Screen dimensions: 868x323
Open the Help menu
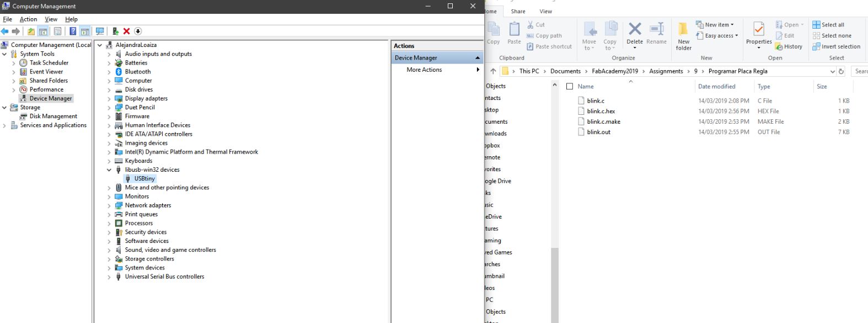(72, 19)
